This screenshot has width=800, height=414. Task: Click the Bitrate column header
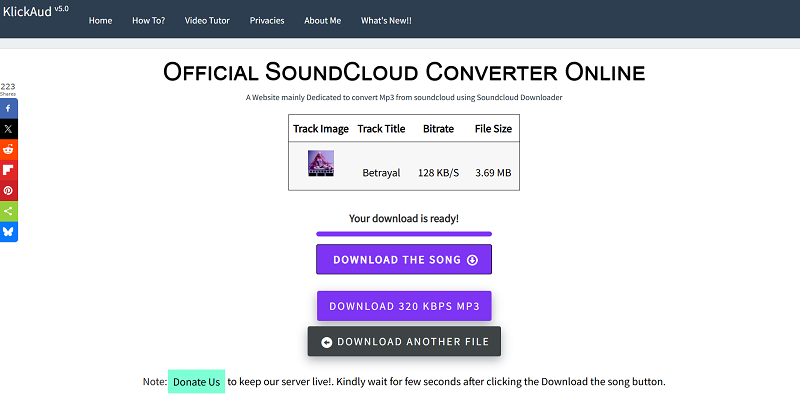[x=438, y=129]
